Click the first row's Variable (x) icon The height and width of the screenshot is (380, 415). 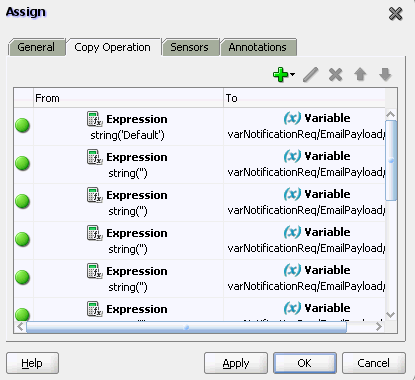click(292, 118)
